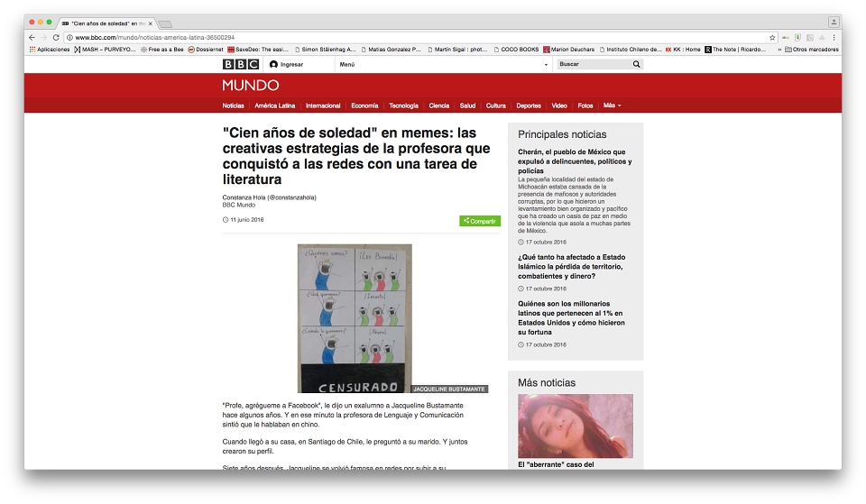Open the América Latina section
This screenshot has width=866, height=504.
click(x=274, y=106)
